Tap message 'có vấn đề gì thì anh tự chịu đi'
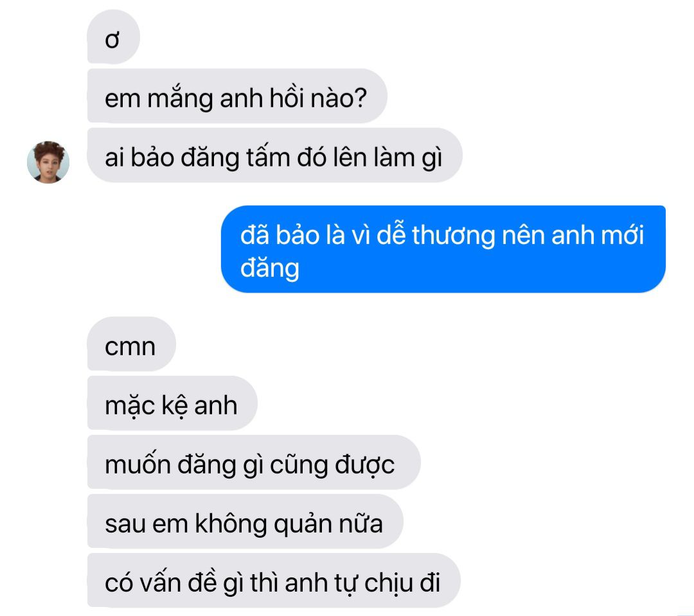This screenshot has height=616, width=694. pyautogui.click(x=274, y=581)
